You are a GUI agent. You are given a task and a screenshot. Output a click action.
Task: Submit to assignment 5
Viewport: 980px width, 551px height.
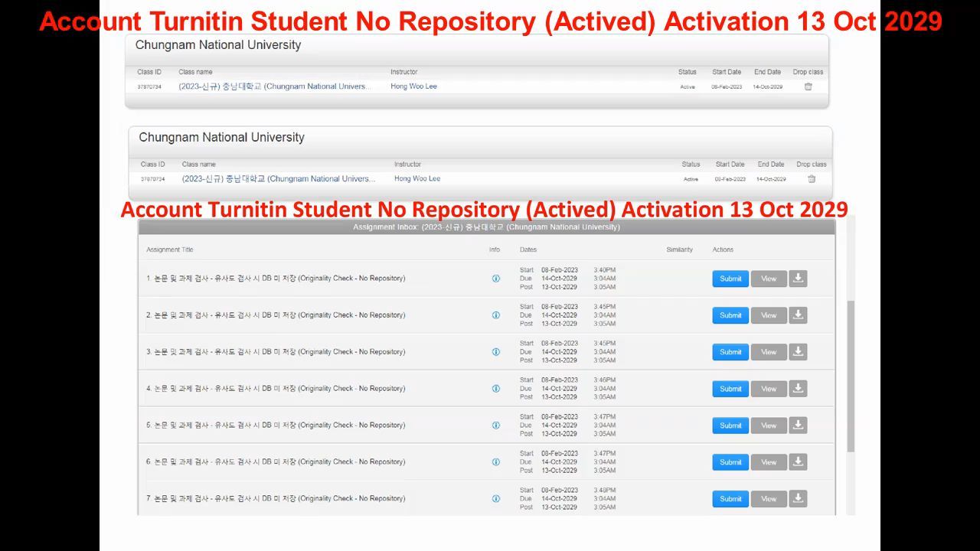730,425
